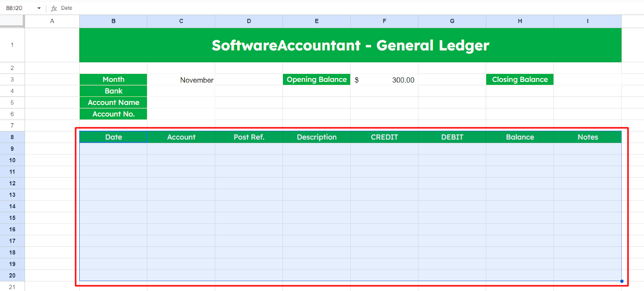
Task: Select row 11 header
Action: coord(12,172)
